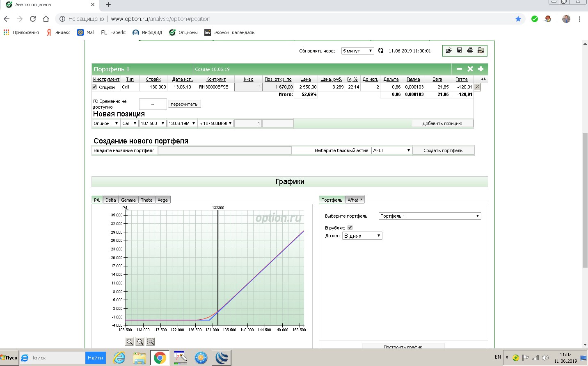Click the 'Добавить позицию' button
This screenshot has height=366, width=588.
[x=442, y=123]
